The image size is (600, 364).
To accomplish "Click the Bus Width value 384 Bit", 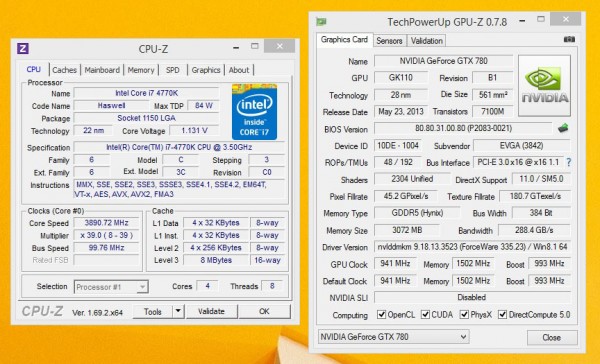I will (541, 213).
